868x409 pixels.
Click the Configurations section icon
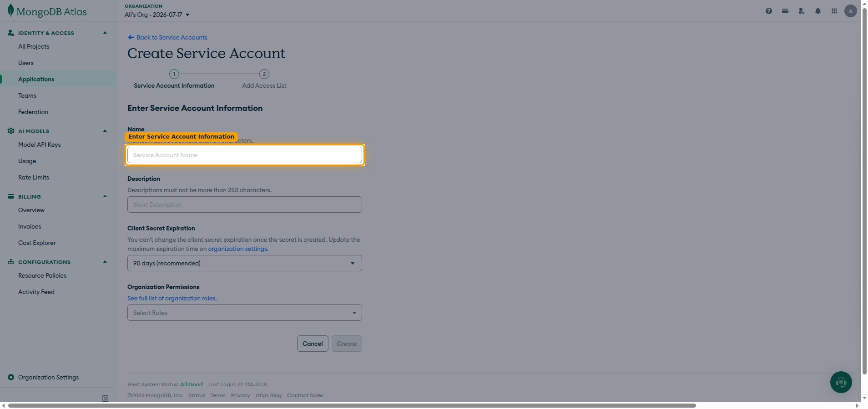click(11, 262)
